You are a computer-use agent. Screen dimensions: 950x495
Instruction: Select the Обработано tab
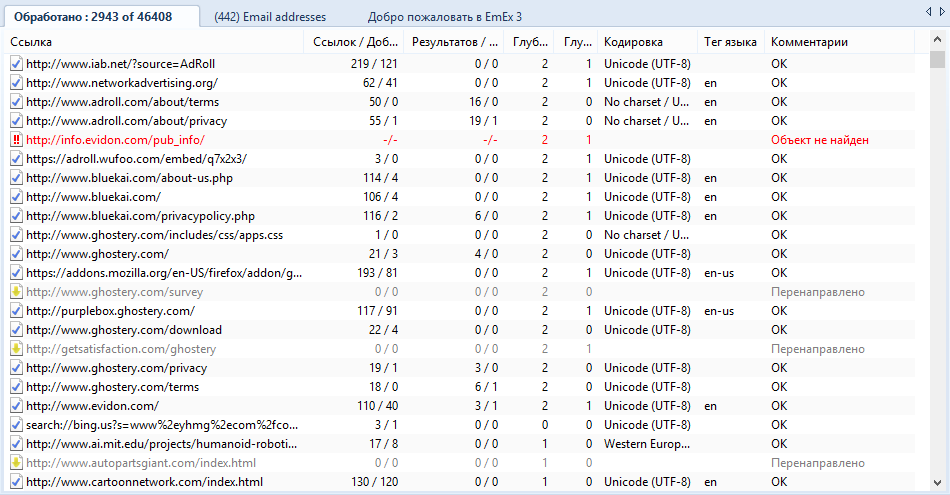102,16
